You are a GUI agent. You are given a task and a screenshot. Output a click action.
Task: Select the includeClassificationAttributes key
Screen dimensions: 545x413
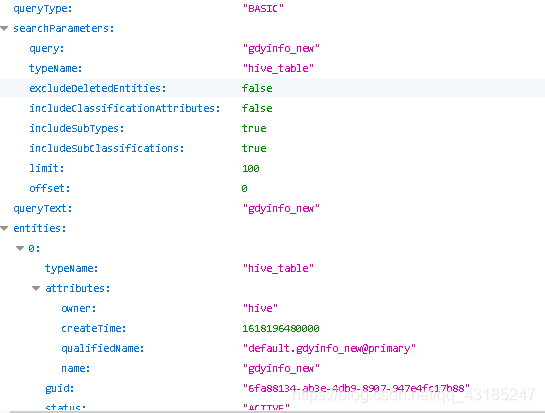(x=125, y=108)
